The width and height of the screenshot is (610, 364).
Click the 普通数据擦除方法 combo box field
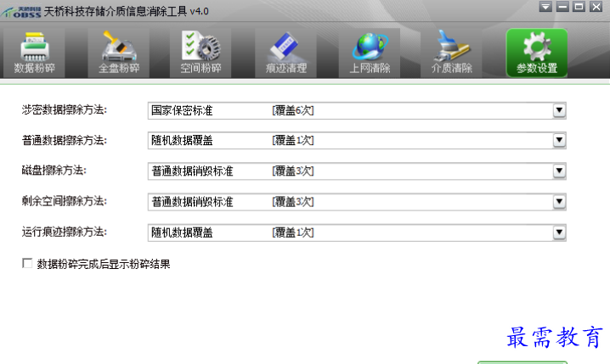[x=357, y=140]
